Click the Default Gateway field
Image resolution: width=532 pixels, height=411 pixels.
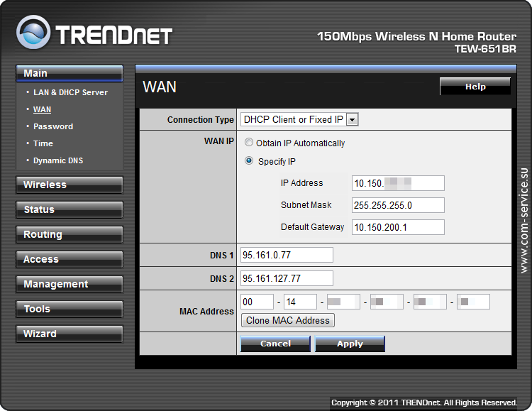tap(398, 227)
